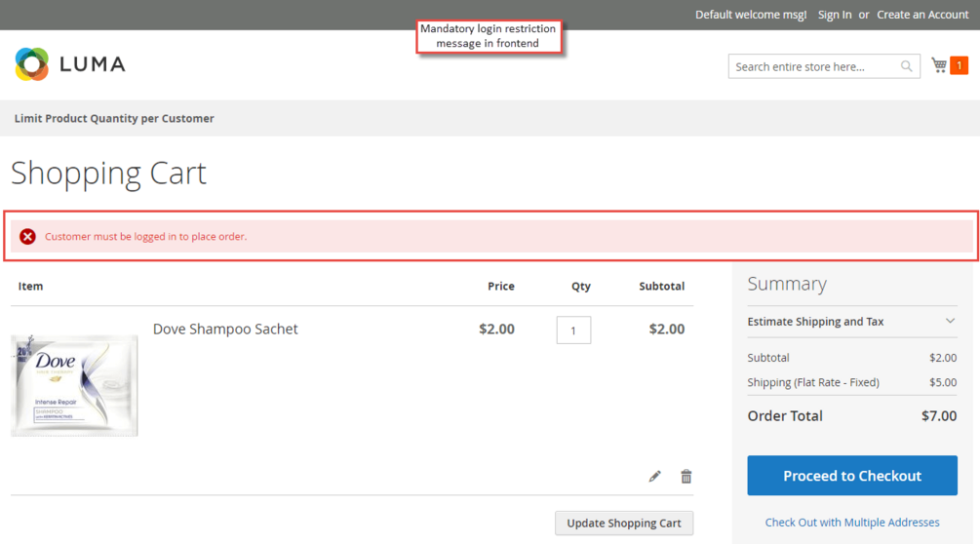Open Estimate Shipping and Tax section
The height and width of the screenshot is (544, 980).
click(815, 322)
